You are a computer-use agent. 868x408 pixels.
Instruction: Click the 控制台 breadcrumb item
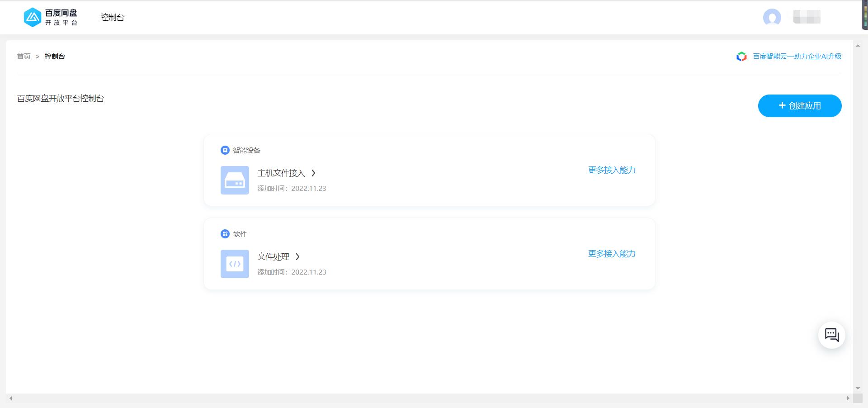point(55,56)
